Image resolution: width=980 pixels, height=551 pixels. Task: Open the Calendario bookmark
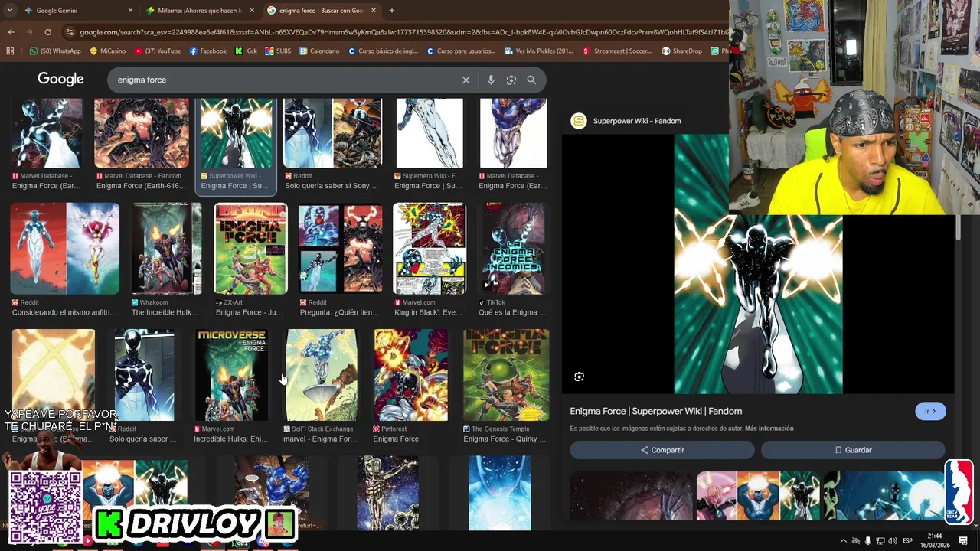click(x=319, y=51)
